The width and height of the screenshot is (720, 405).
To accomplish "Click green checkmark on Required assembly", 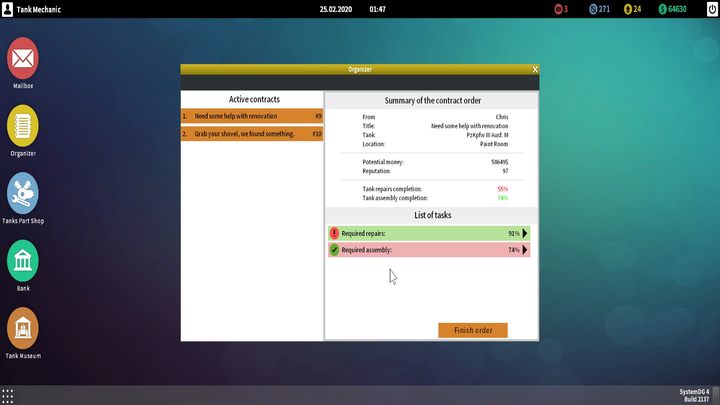I will pyautogui.click(x=334, y=250).
